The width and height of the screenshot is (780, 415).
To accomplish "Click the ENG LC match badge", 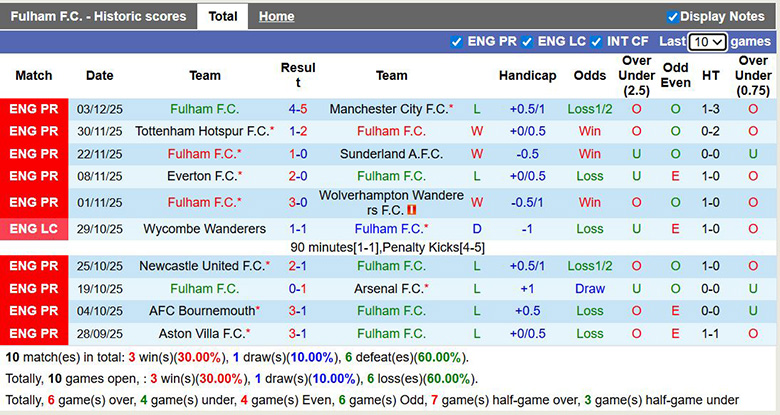I will 35,229.
